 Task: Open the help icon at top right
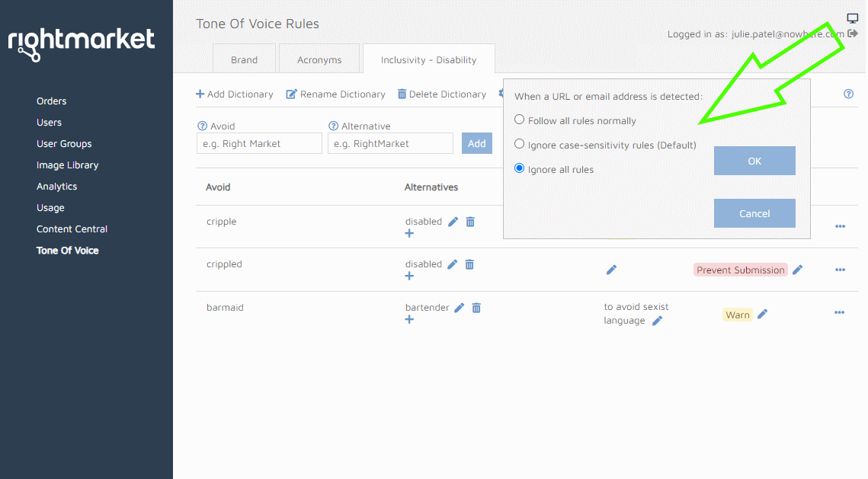(x=848, y=94)
